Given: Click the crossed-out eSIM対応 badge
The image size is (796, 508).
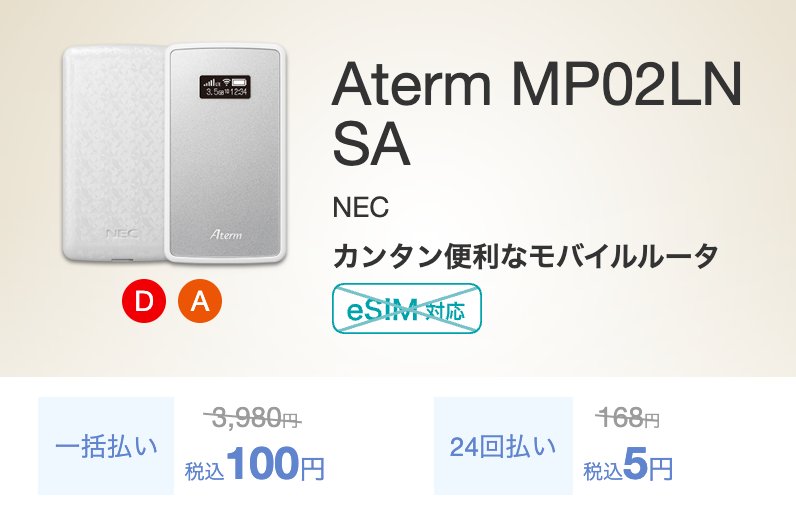Looking at the screenshot, I should point(407,309).
